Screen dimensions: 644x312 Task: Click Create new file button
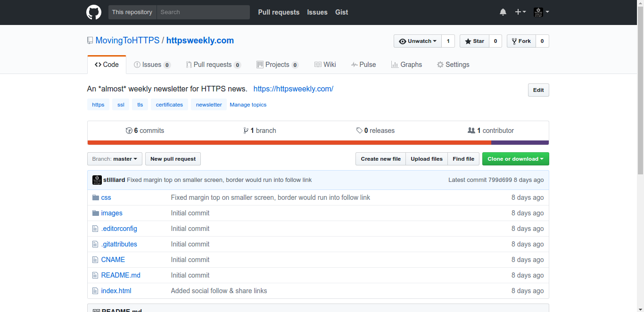click(x=380, y=159)
